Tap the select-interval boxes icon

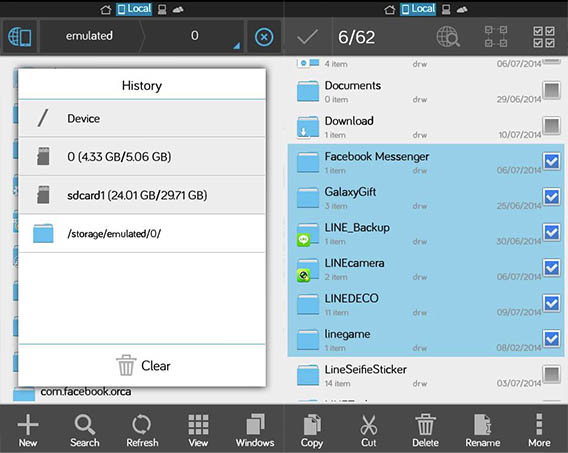point(496,37)
